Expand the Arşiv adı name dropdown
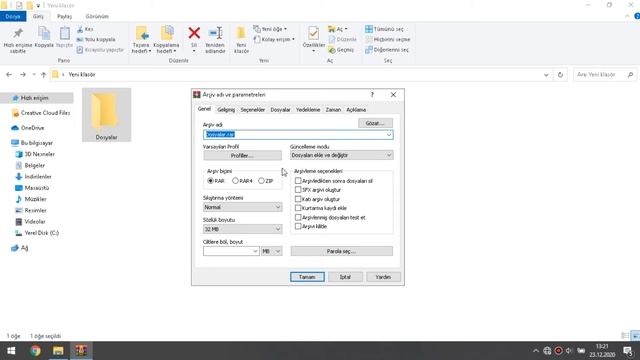 point(389,135)
